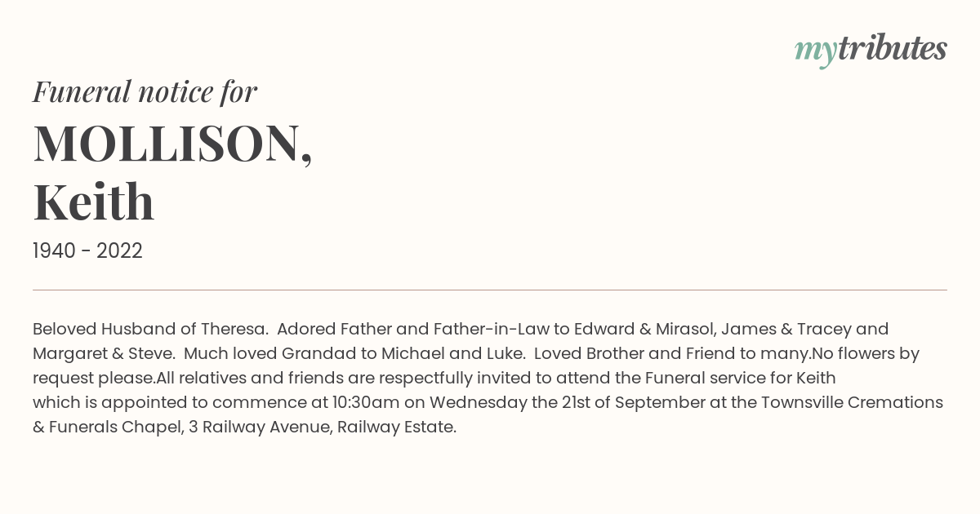The height and width of the screenshot is (514, 980).
Task: Click the horizontal divider line
Action: (490, 290)
